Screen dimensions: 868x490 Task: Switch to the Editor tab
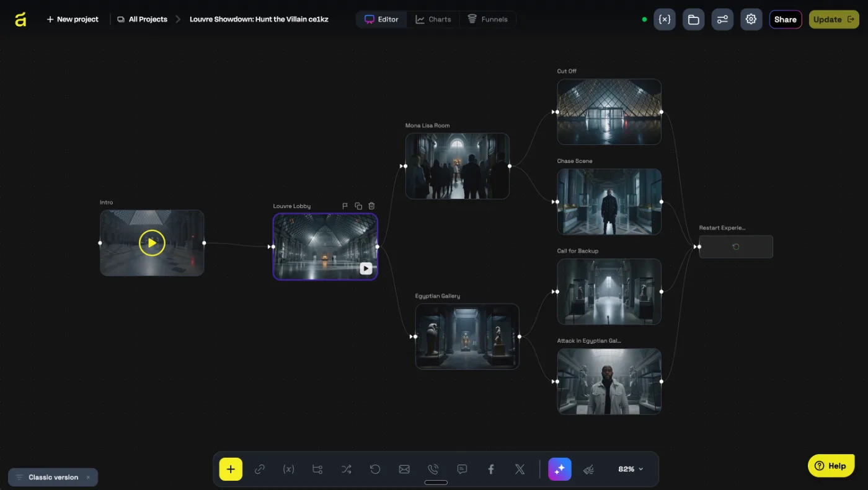[x=381, y=19]
